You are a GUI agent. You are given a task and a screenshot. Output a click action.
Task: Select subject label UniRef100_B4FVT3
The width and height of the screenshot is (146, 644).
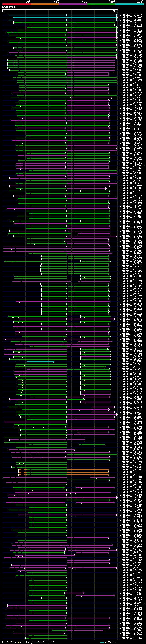point(131,50)
